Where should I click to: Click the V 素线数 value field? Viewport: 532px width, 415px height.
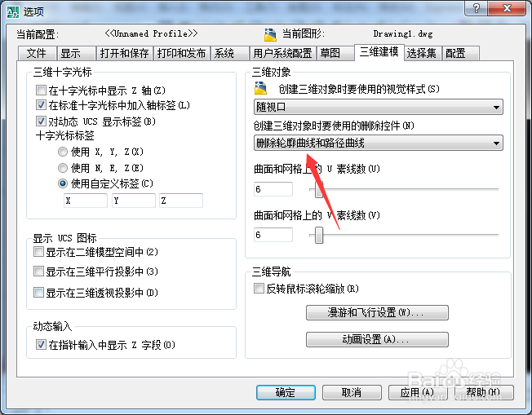[273, 235]
